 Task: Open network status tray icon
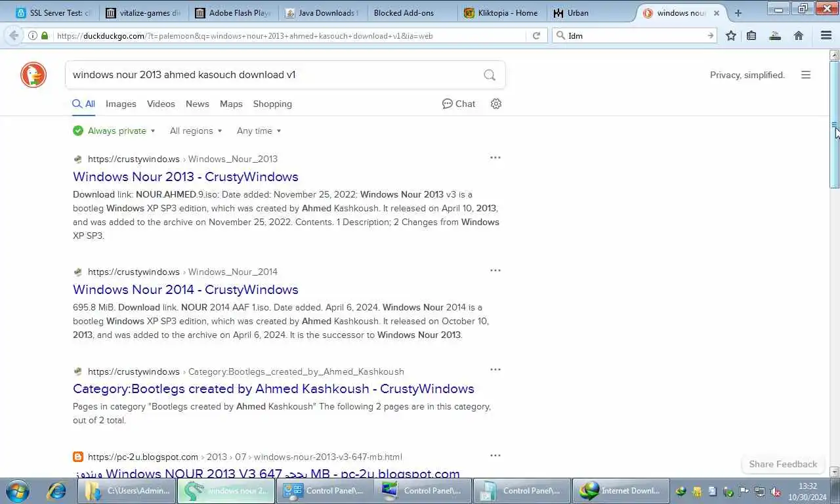tap(760, 491)
